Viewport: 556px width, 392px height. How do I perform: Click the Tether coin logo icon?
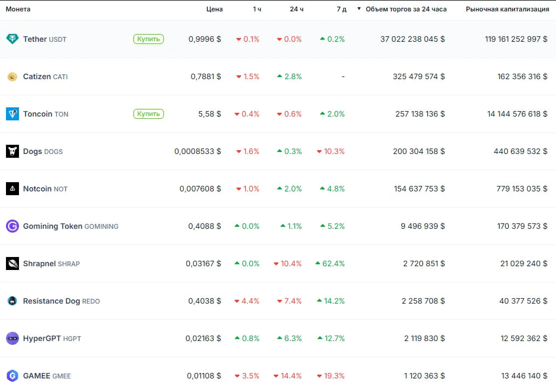pyautogui.click(x=12, y=39)
